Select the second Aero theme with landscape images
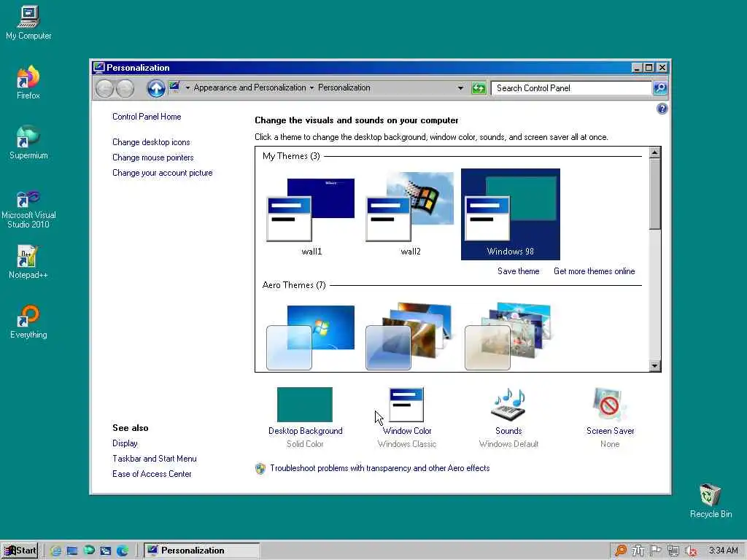747x560 pixels. point(409,336)
